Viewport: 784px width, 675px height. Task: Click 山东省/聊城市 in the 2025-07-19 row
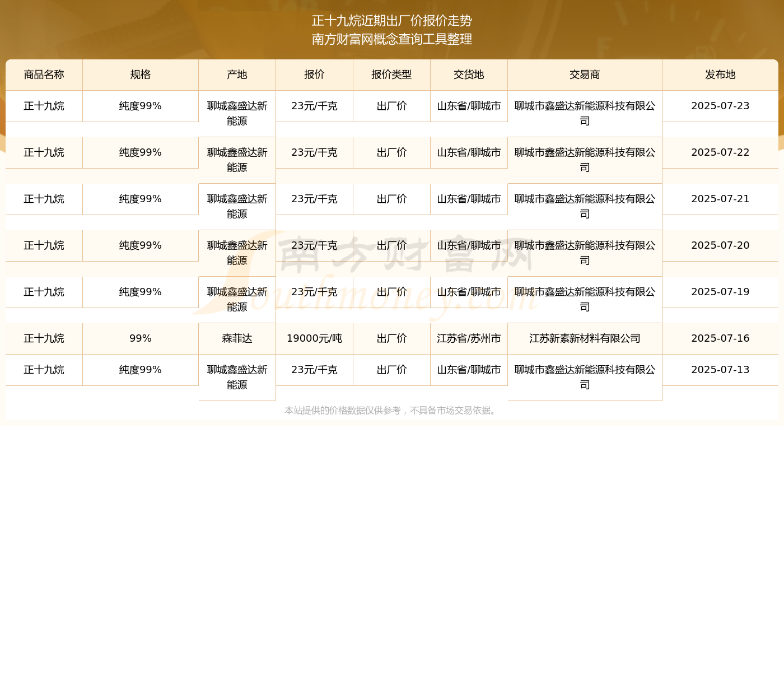click(x=469, y=292)
